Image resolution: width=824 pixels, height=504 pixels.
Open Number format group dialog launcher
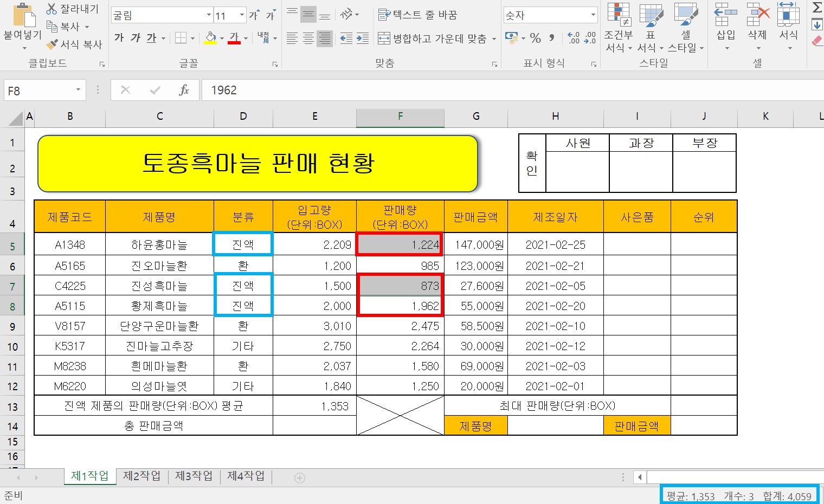(x=594, y=64)
